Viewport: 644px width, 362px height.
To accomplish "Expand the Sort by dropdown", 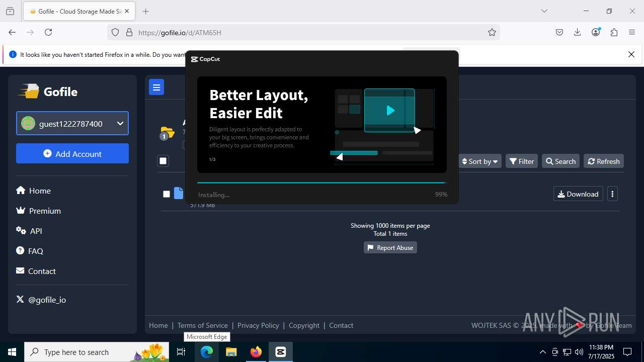I will (x=480, y=161).
